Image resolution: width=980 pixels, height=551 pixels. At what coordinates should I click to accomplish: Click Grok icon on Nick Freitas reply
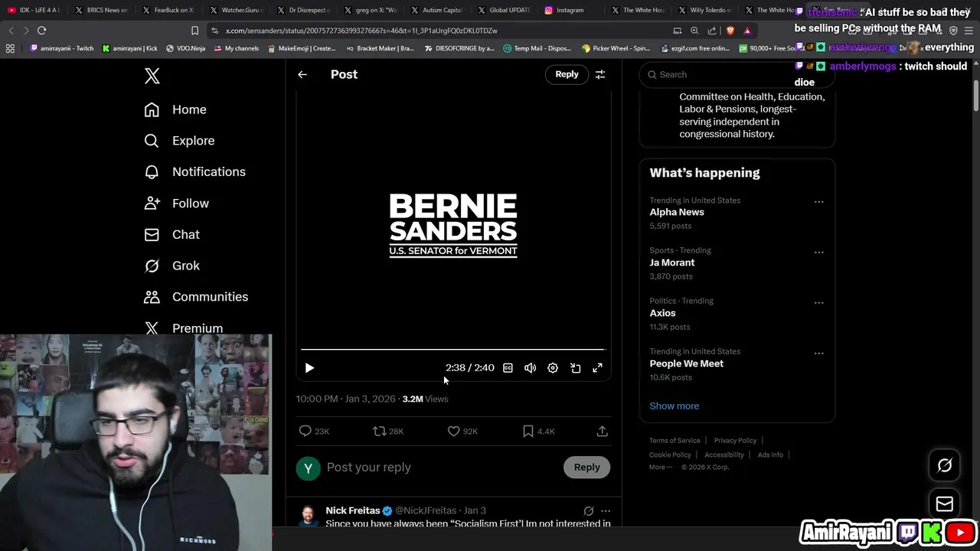coord(588,511)
